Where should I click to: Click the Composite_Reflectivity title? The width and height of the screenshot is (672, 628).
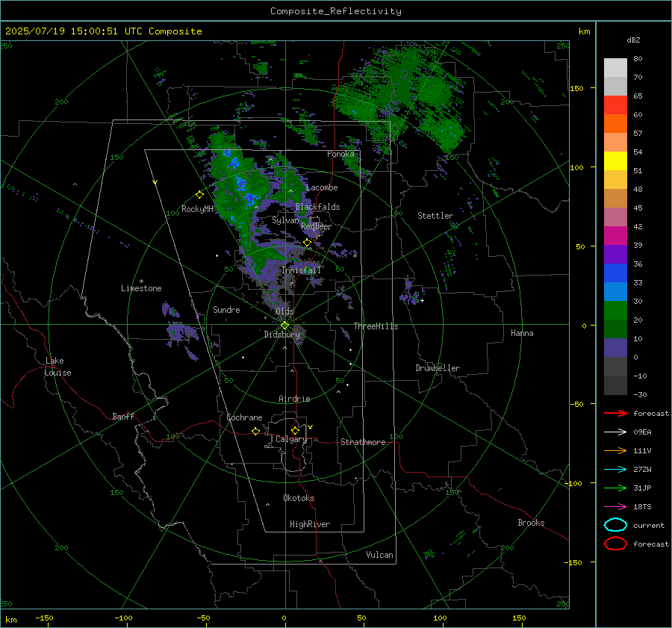tap(336, 11)
